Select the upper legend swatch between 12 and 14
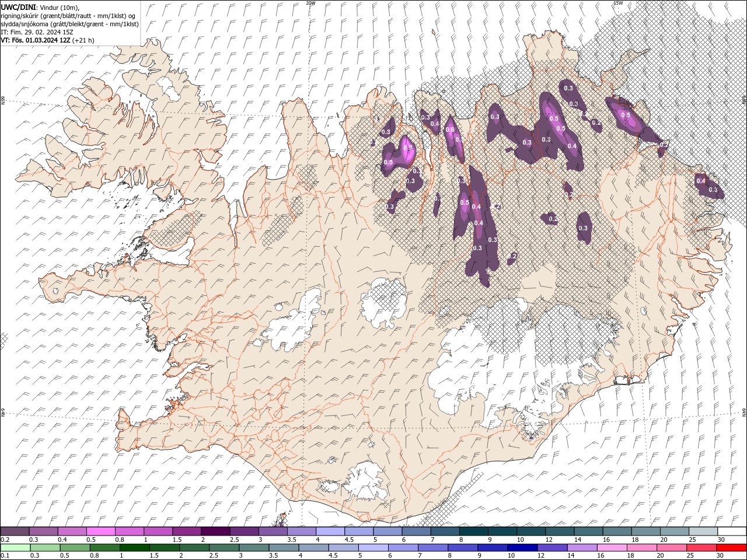Viewport: 747px width, 560px height. [x=560, y=531]
